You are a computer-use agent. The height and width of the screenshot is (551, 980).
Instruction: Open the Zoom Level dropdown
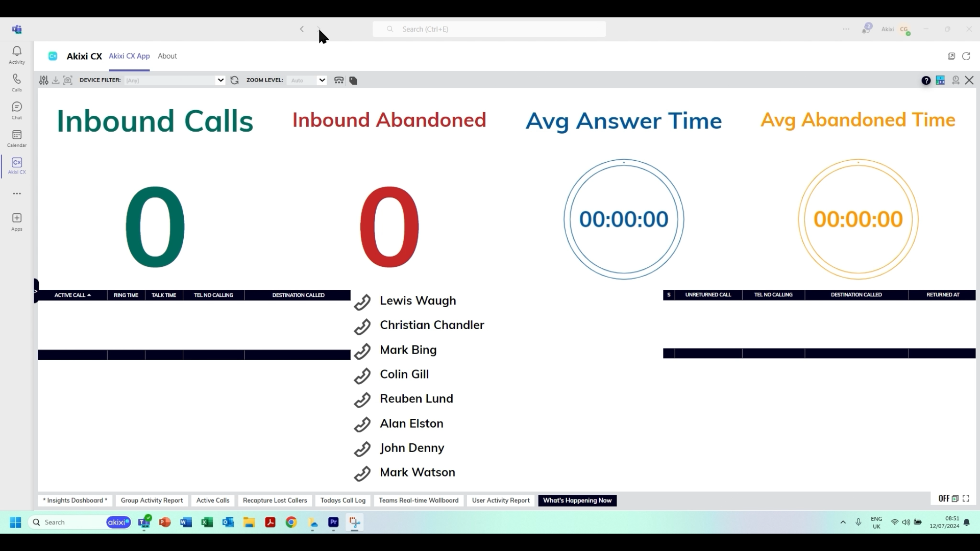click(x=322, y=80)
